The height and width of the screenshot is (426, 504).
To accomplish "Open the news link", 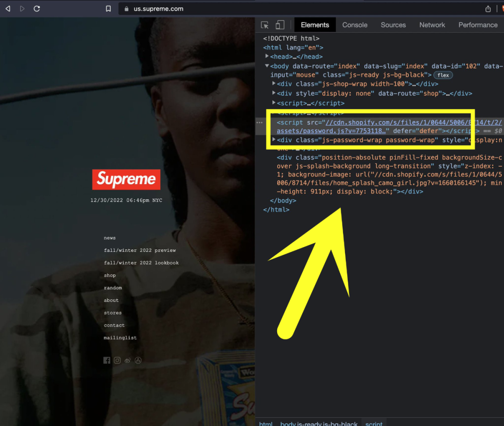I will click(x=110, y=238).
